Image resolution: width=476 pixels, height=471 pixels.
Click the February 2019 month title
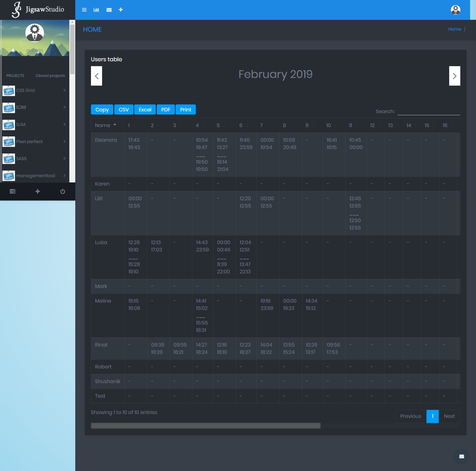click(275, 74)
